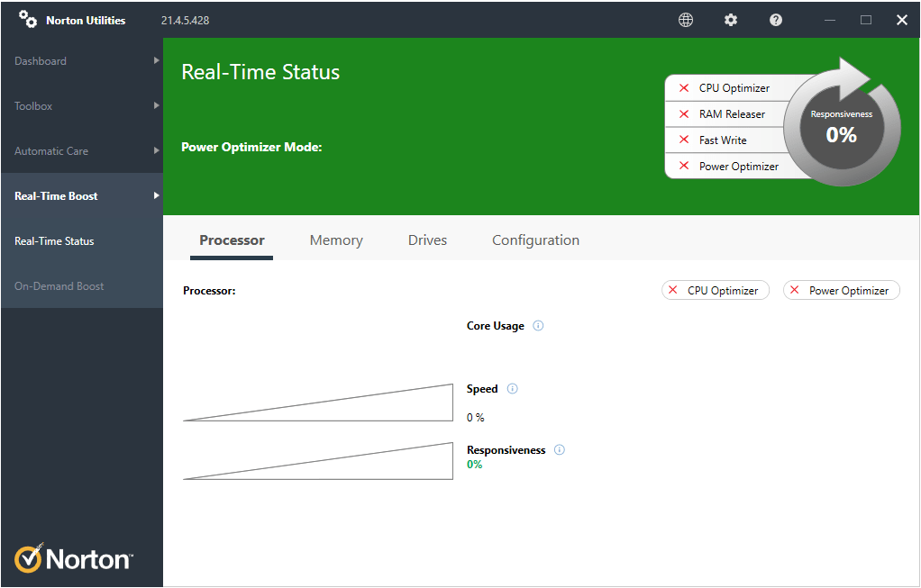Open On-Demand Boost in the sidebar
921x588 pixels.
coord(82,286)
